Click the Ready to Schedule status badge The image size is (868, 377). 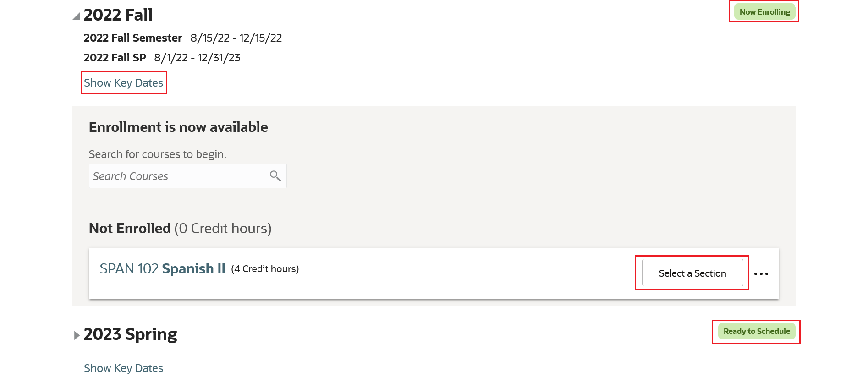(x=756, y=331)
